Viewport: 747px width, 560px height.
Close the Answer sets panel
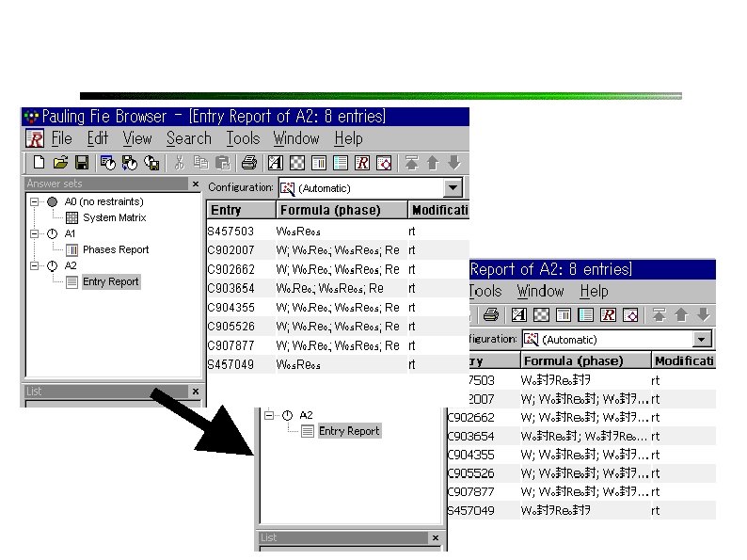coord(196,184)
